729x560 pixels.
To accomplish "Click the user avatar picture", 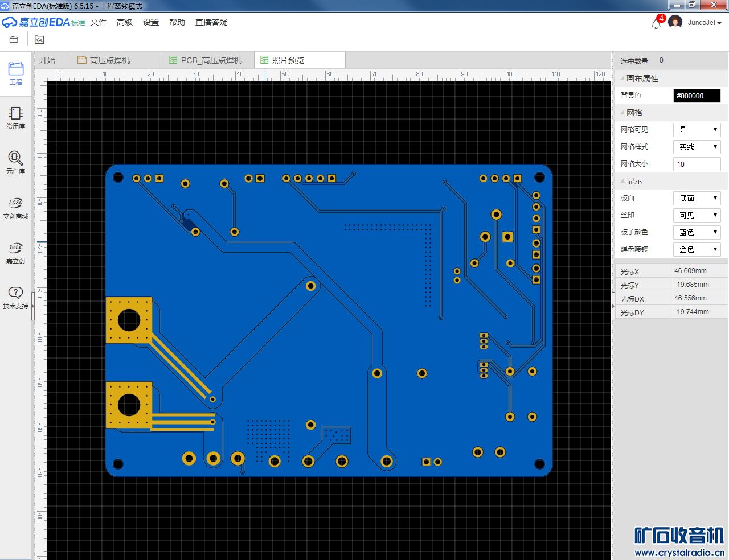I will pos(675,23).
